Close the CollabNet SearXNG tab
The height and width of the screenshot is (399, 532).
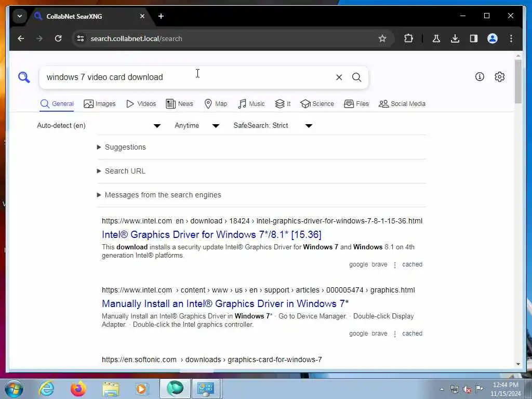[x=142, y=16]
